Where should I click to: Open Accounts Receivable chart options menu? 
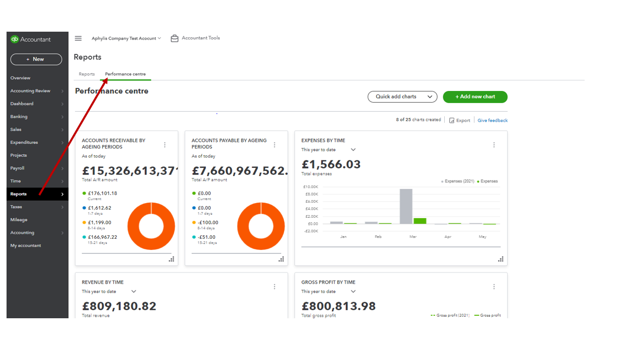tap(165, 145)
